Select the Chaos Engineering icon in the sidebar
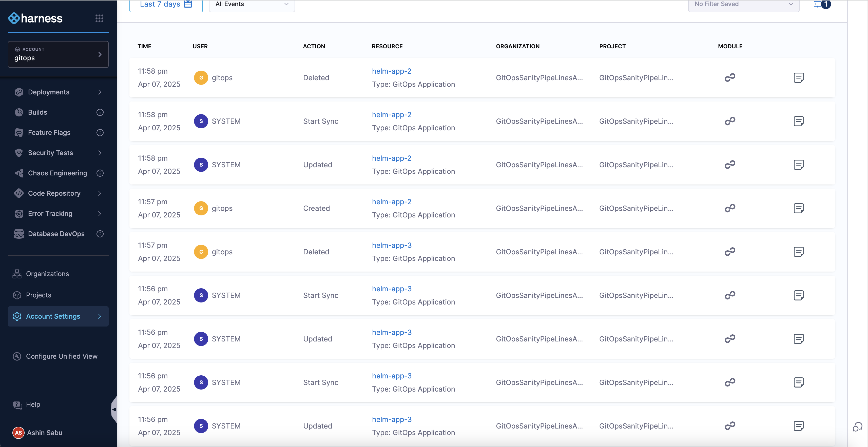This screenshot has width=868, height=447. pos(19,173)
